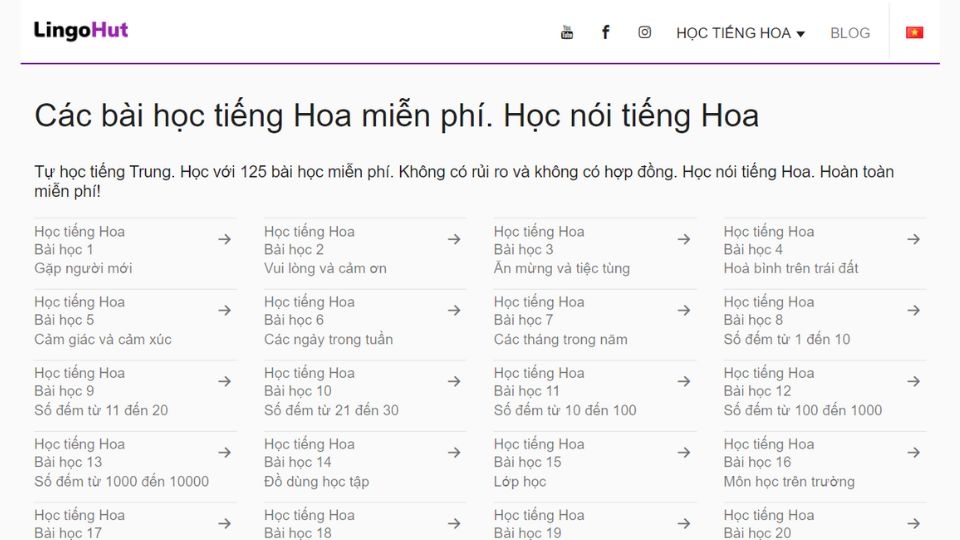Click arrow for Bài học 5 Cảm giác và cảm xúc
The image size is (960, 540).
pos(225,310)
